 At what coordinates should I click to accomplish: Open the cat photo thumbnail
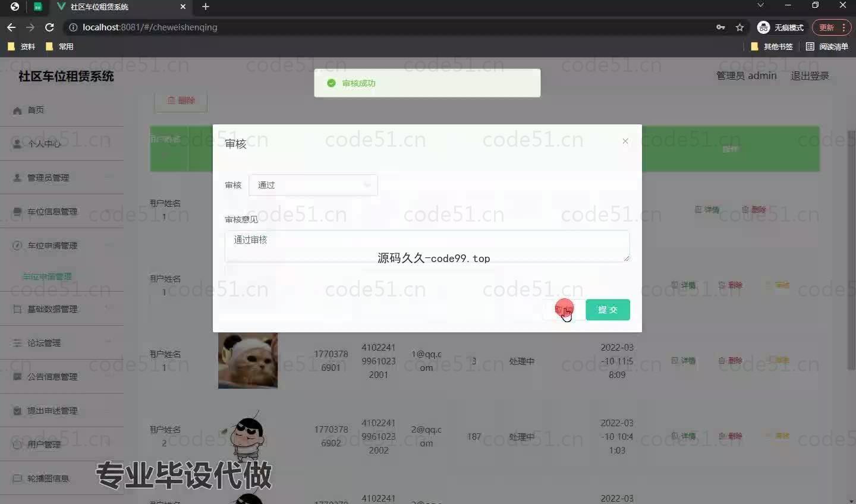click(248, 361)
